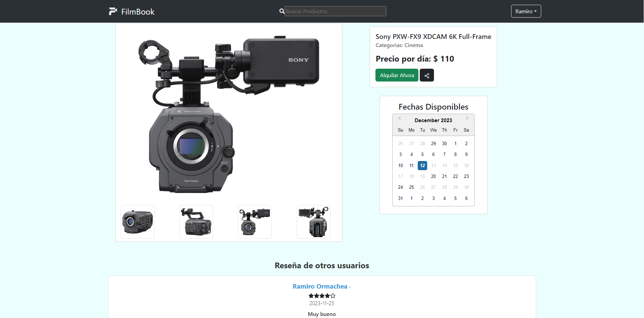The width and height of the screenshot is (644, 318).
Task: Open the Ramiro user dropdown
Action: coord(526,11)
